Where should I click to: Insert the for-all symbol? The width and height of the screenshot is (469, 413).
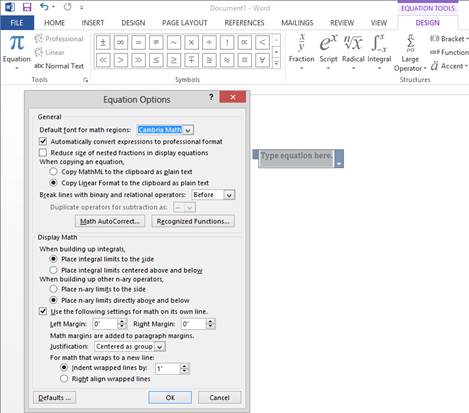[x=262, y=60]
